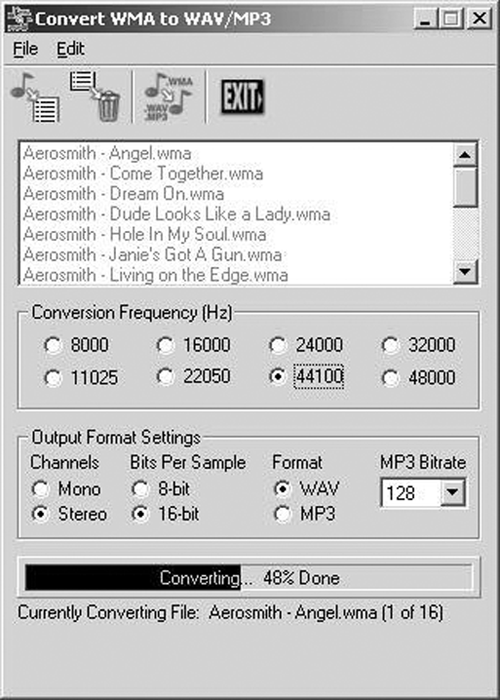
Task: Click the MP3 Bitrate 128 value field
Action: (x=411, y=493)
